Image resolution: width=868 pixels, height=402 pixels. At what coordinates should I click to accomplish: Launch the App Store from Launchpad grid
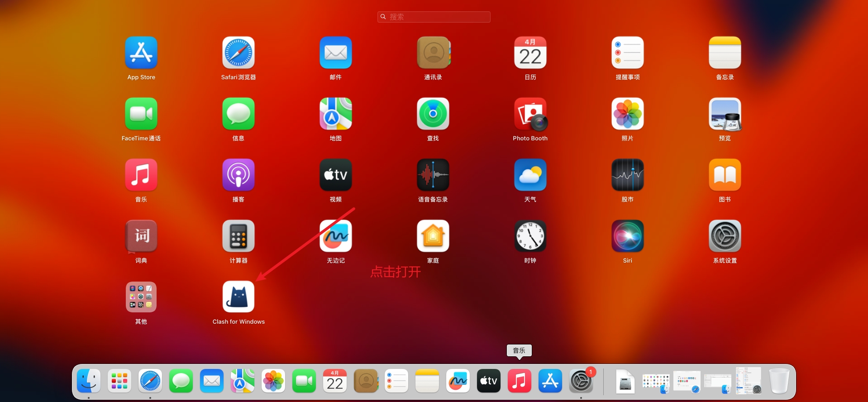tap(141, 53)
